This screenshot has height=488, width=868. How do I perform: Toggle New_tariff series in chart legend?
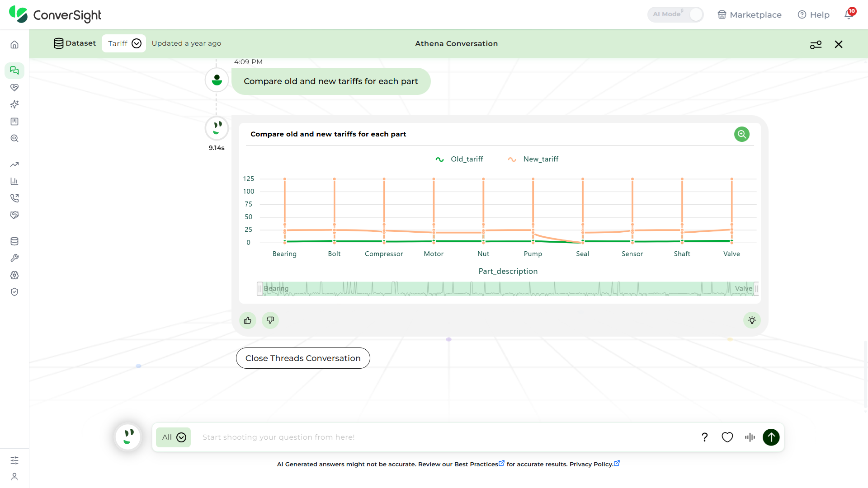coord(533,159)
